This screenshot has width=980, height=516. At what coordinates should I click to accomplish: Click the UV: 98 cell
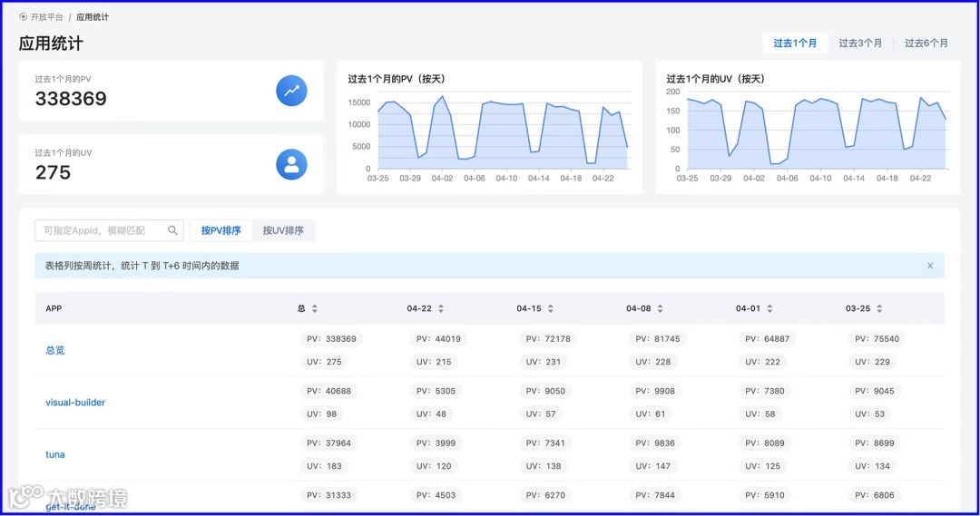[322, 414]
